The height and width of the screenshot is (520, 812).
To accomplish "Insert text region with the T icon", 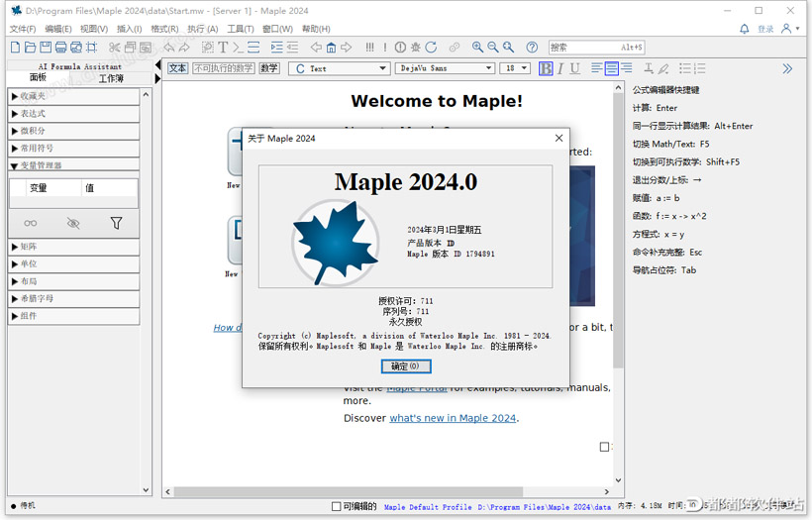I will (223, 48).
